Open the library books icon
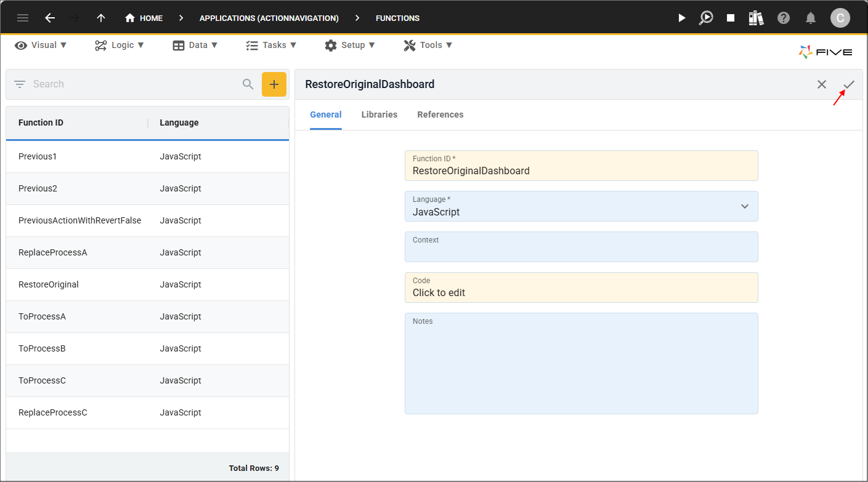Viewport: 868px width, 482px height. 756,18
